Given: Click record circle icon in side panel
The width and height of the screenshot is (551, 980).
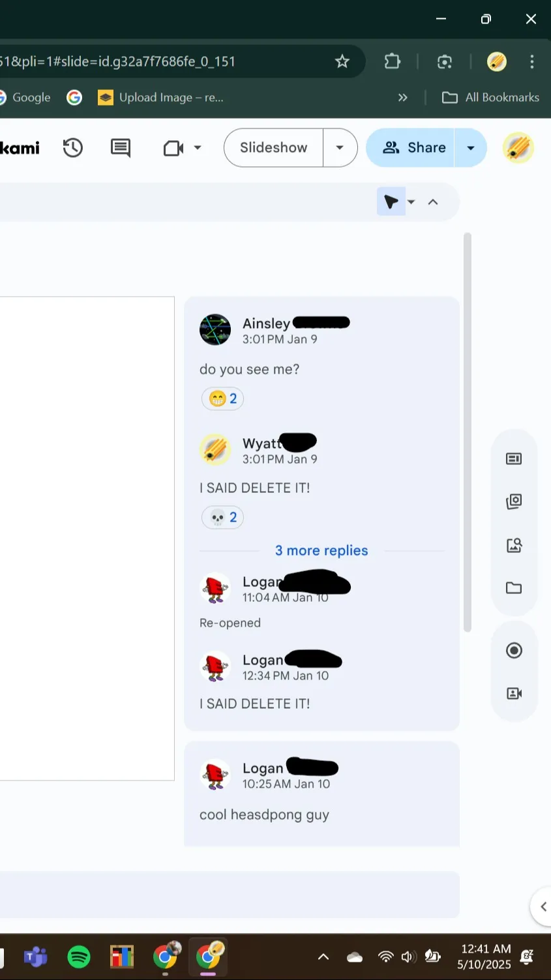Looking at the screenshot, I should click(x=514, y=650).
